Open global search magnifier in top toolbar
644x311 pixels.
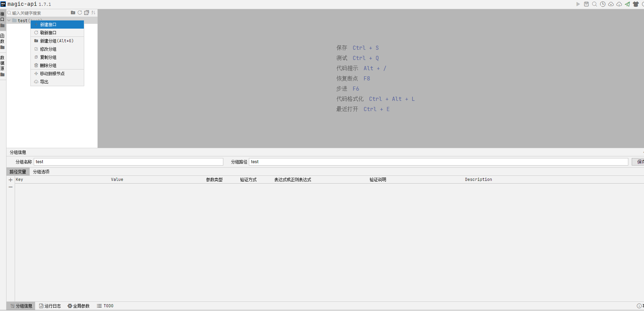click(x=595, y=4)
